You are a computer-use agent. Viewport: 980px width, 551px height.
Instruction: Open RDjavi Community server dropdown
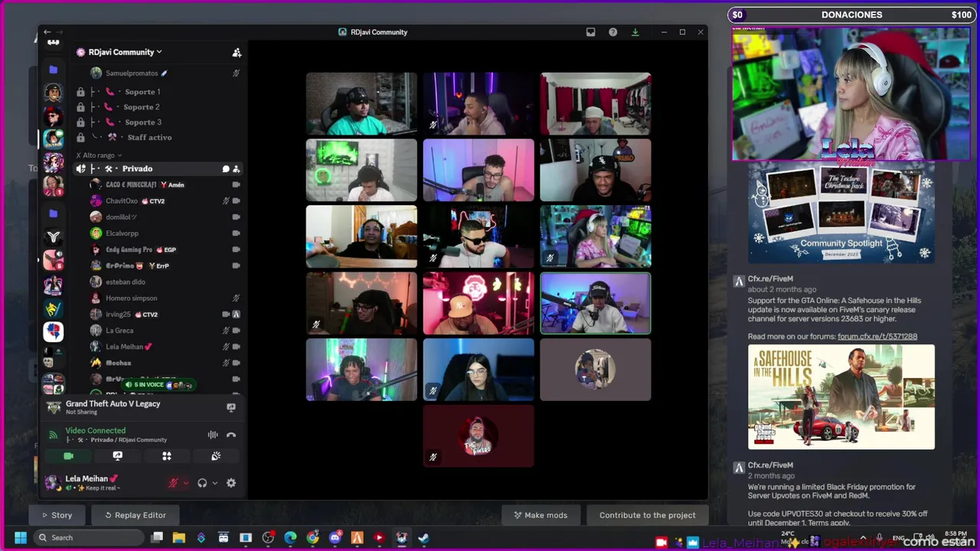tap(124, 52)
